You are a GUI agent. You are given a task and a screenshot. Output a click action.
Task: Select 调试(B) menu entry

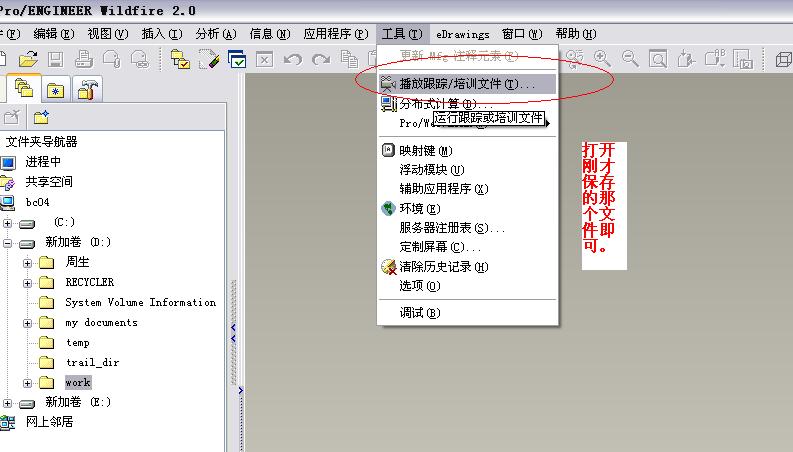click(x=467, y=313)
